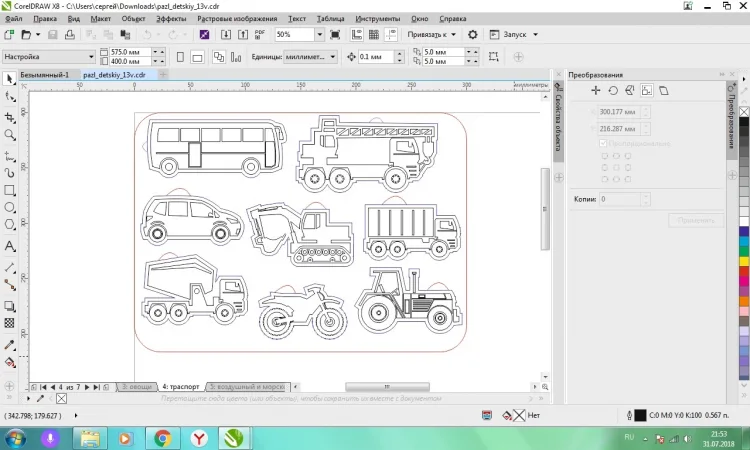Toggle show rulers button
This screenshot has height=450, width=750.
357,34
